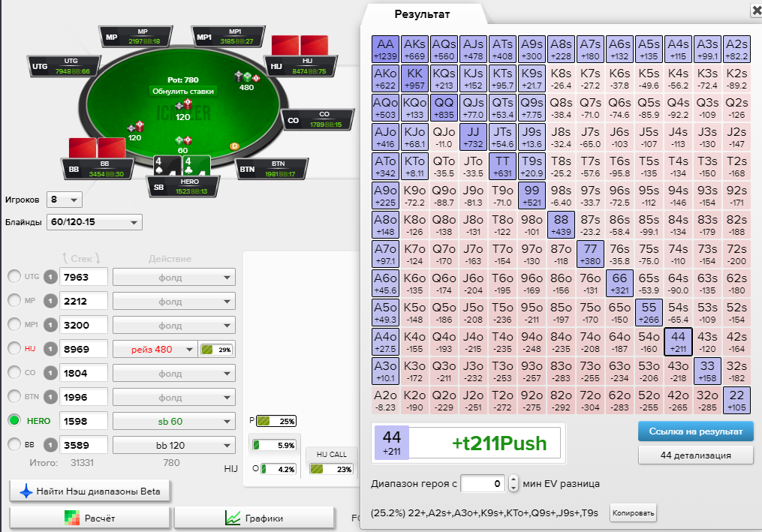Click Hero's four of clubs card
The image size is (762, 532).
click(x=197, y=165)
